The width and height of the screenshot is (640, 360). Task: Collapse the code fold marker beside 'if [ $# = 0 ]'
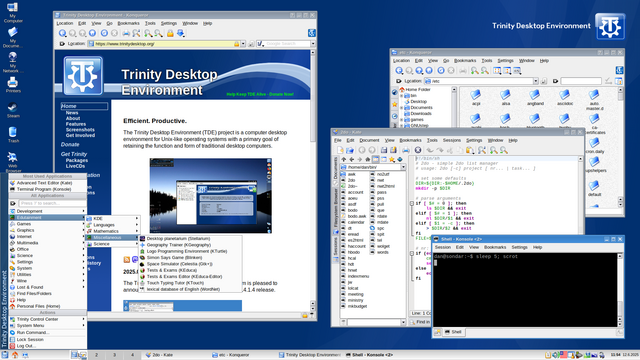point(411,203)
